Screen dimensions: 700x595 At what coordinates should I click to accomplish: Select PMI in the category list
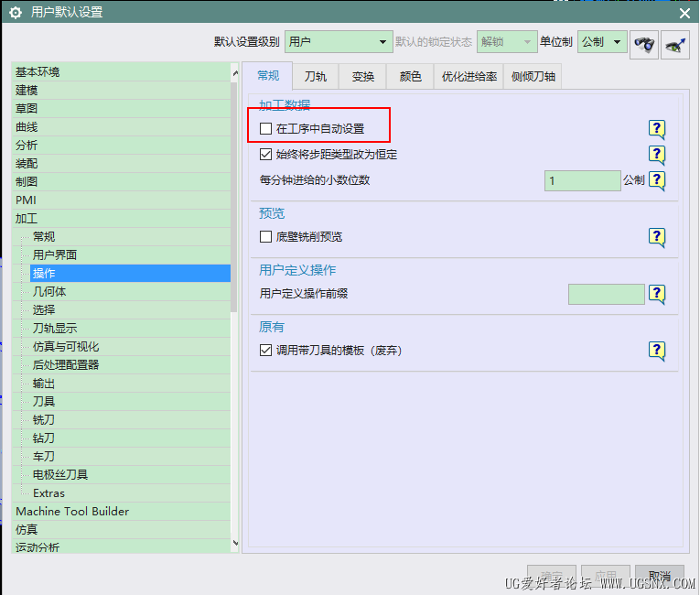click(121, 200)
